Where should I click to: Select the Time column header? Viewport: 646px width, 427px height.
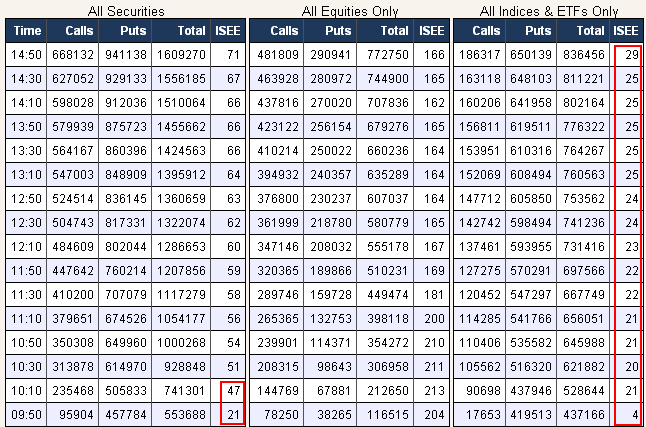[x=26, y=30]
